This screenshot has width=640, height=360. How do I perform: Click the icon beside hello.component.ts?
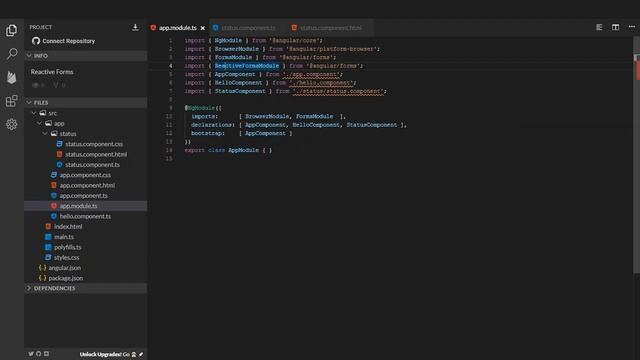(53, 216)
